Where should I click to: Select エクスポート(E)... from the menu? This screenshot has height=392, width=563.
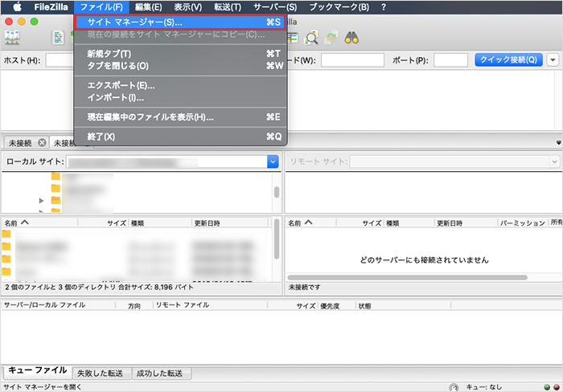[x=121, y=85]
